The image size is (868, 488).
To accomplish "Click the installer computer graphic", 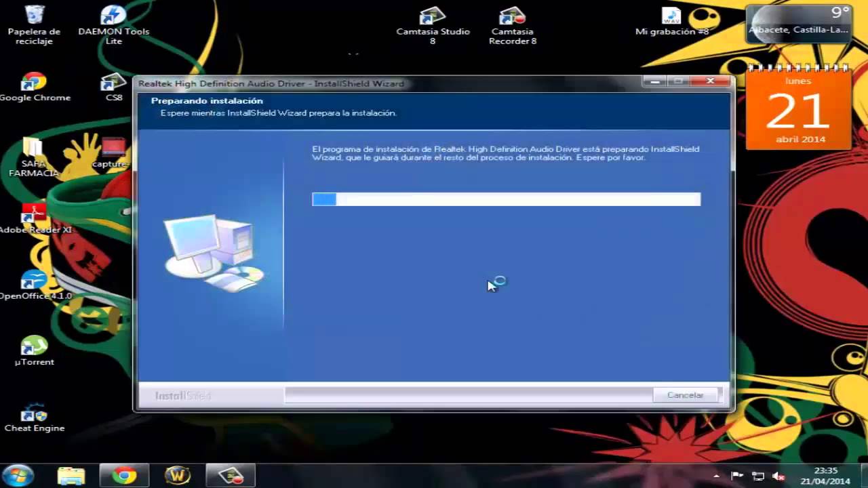I will pyautogui.click(x=214, y=253).
